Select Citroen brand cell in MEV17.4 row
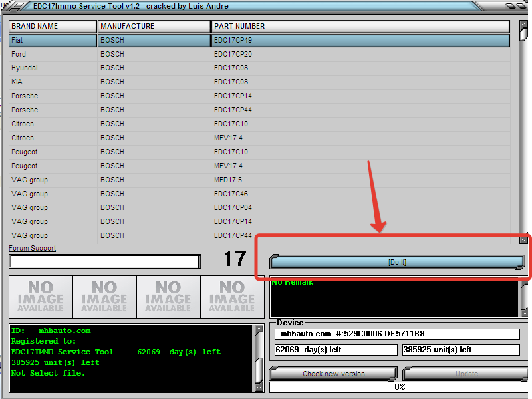 coord(53,138)
